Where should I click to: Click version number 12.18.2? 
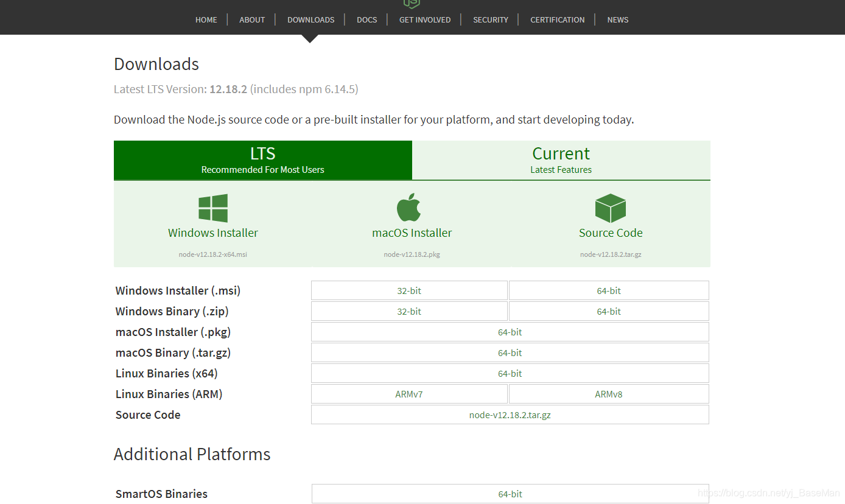228,89
